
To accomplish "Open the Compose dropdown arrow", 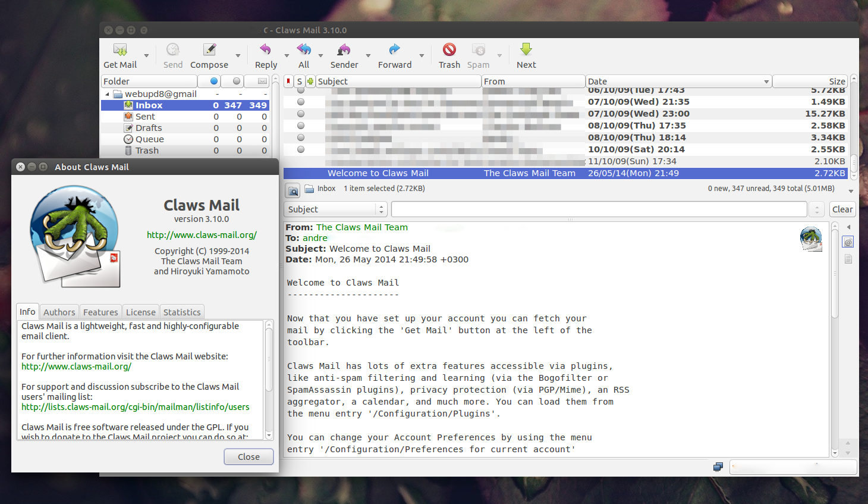I will [238, 56].
